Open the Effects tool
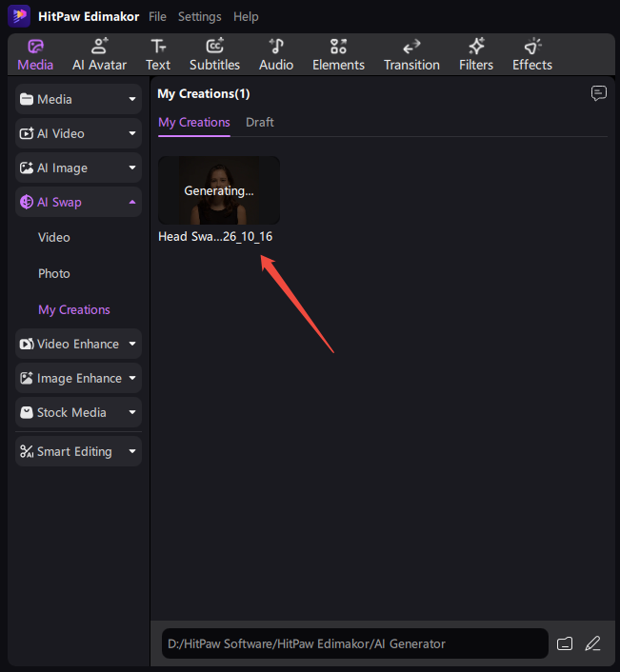The image size is (620, 672). coord(532,55)
